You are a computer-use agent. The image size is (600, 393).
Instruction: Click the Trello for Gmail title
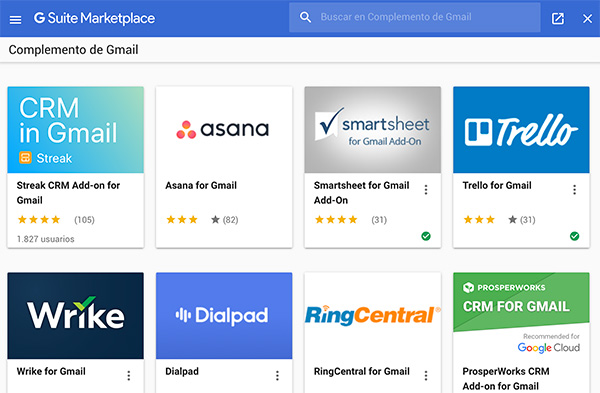click(x=497, y=186)
